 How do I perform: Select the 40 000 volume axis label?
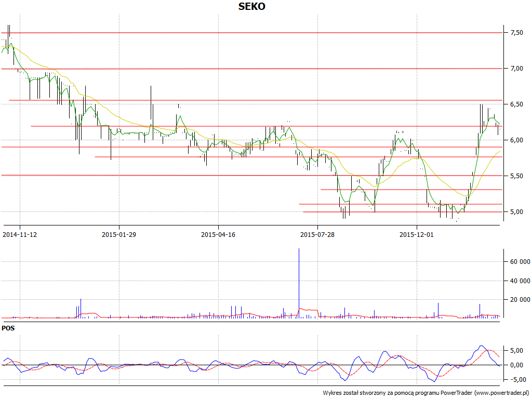[x=520, y=281]
